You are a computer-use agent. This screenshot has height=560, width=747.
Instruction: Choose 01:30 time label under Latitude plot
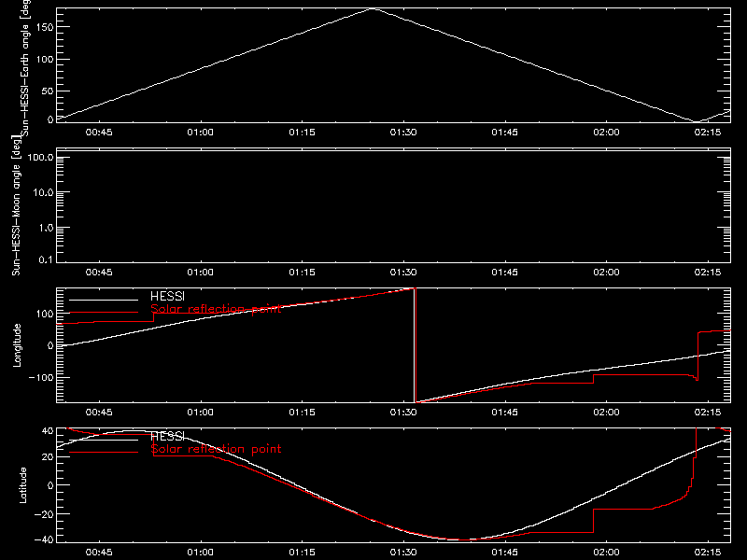[x=403, y=552]
